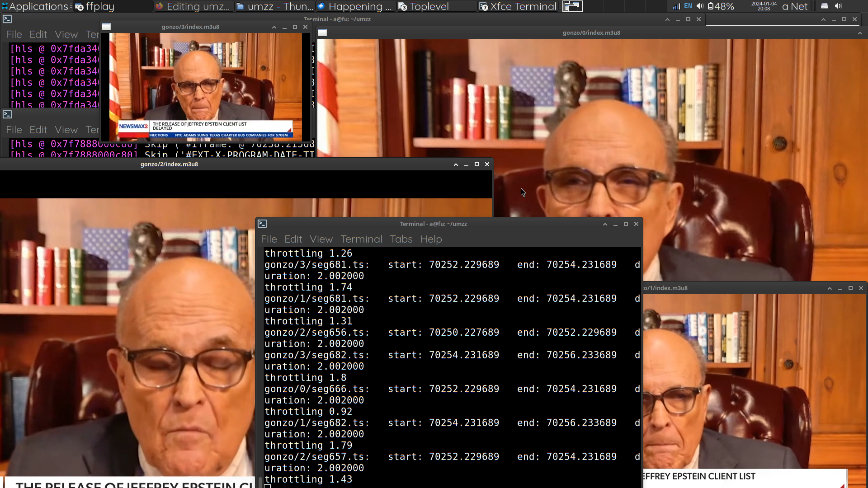Close the gonzo/2/index.m3u8 player window

pos(487,164)
